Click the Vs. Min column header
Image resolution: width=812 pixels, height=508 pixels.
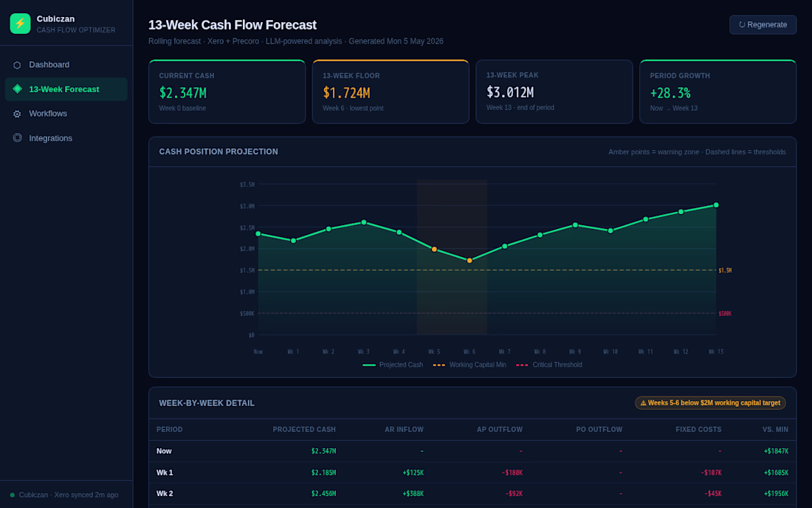(775, 430)
